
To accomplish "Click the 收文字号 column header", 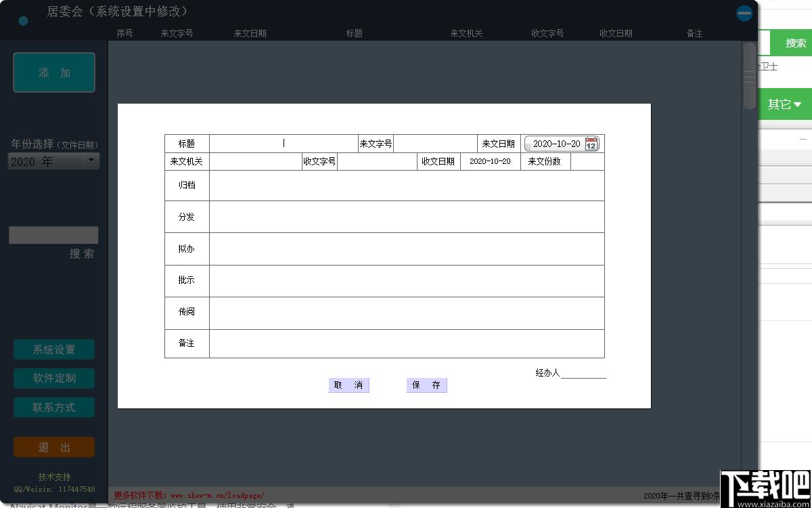I will point(547,33).
